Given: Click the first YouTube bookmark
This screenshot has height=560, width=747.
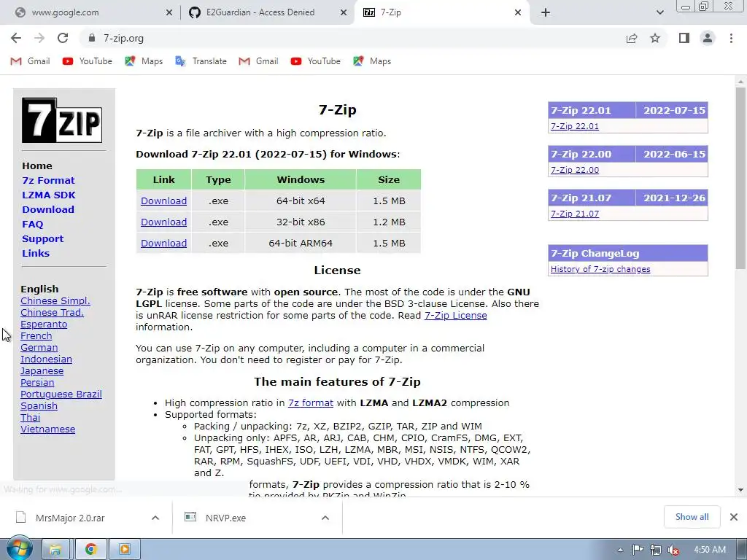Looking at the screenshot, I should point(88,61).
